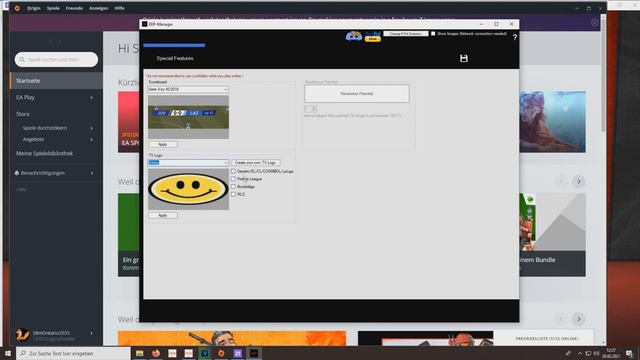
Task: Apply the selected scoreboard
Action: (x=163, y=144)
